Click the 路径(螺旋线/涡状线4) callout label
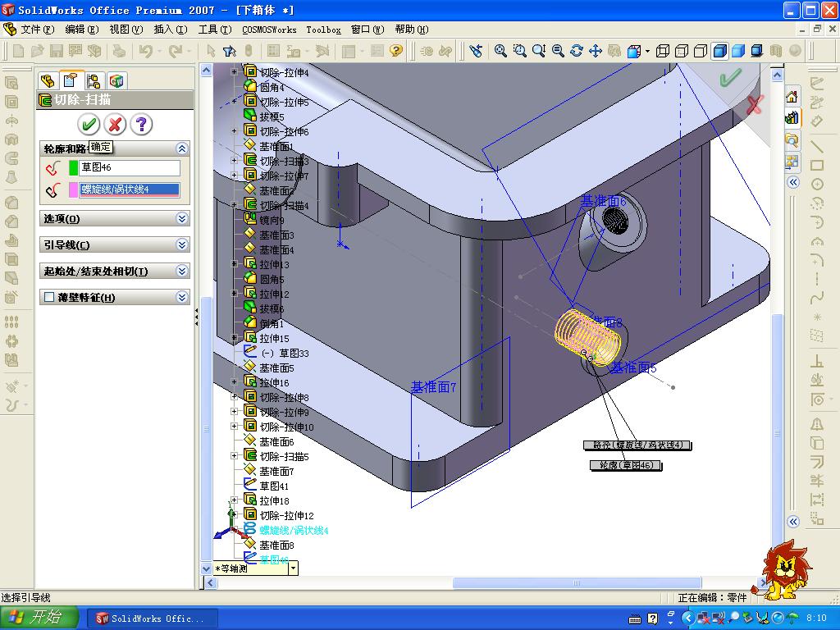 click(x=637, y=445)
